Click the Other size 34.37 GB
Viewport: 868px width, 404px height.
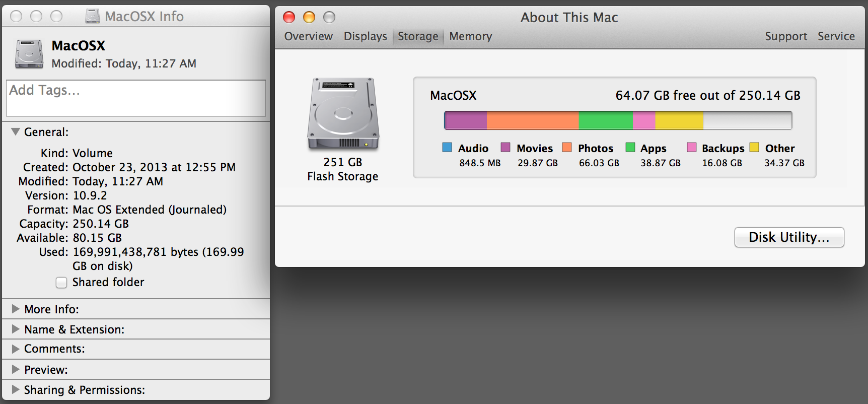tap(784, 163)
